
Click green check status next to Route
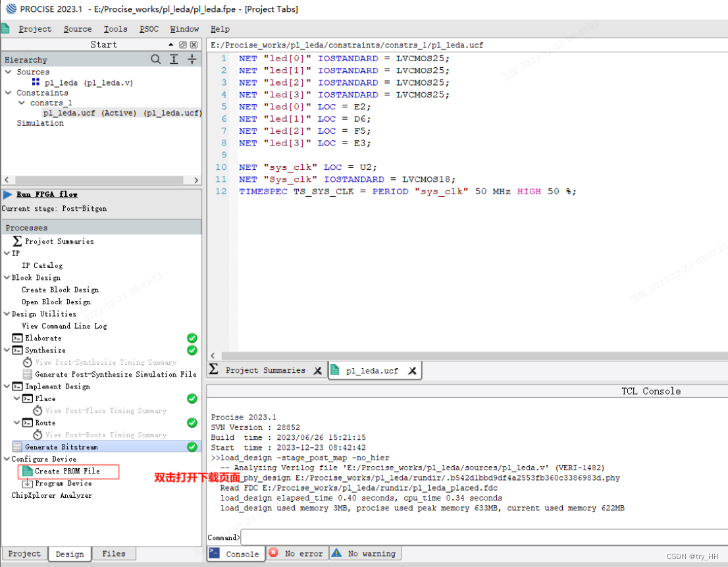tap(192, 423)
